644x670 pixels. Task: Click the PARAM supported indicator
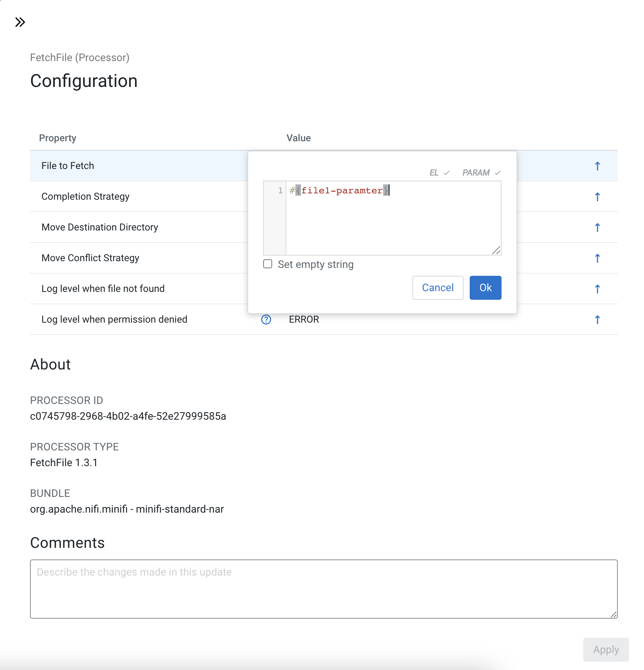[481, 173]
